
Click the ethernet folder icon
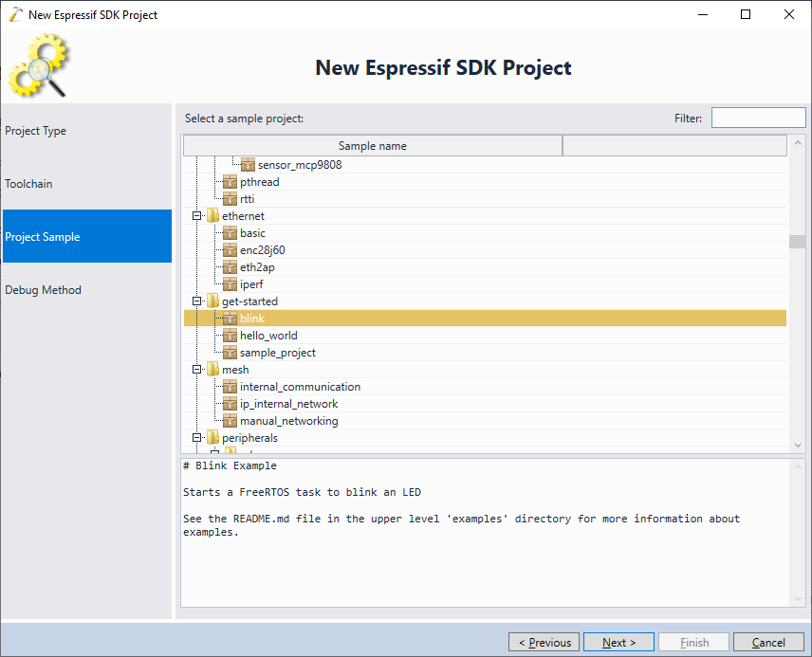(x=212, y=216)
